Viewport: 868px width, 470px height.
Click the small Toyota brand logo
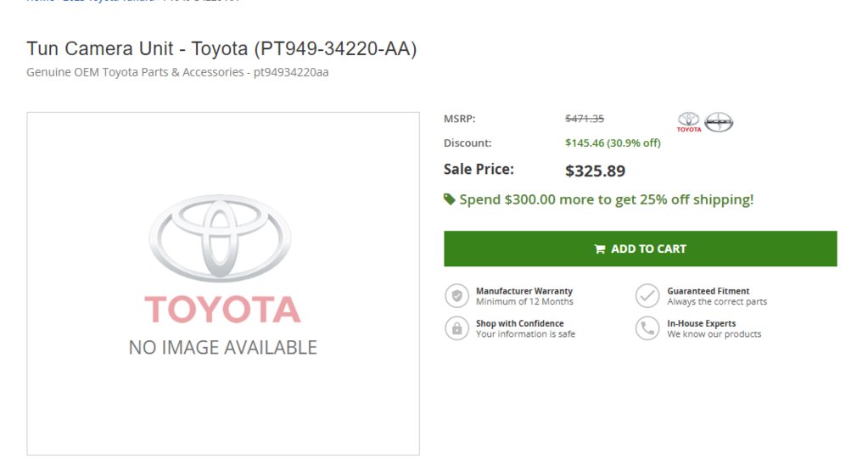click(689, 122)
